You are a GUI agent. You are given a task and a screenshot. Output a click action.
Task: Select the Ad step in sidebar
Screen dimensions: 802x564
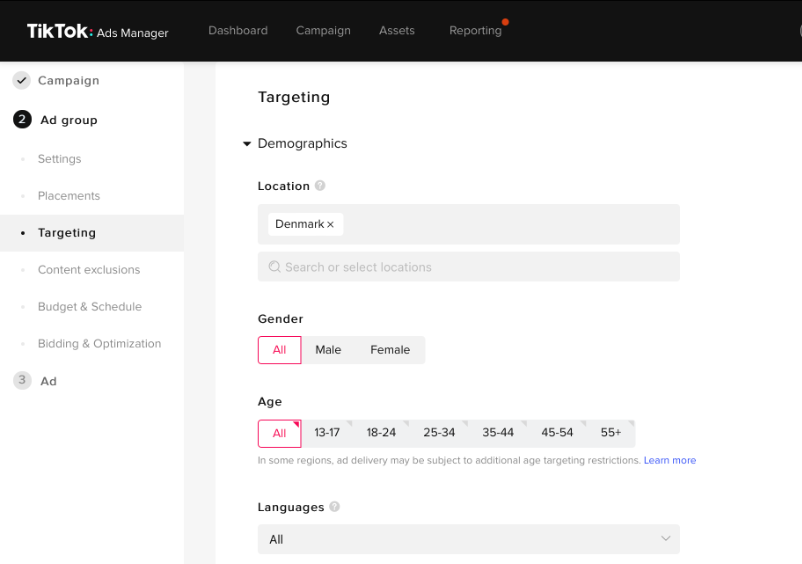pos(49,381)
